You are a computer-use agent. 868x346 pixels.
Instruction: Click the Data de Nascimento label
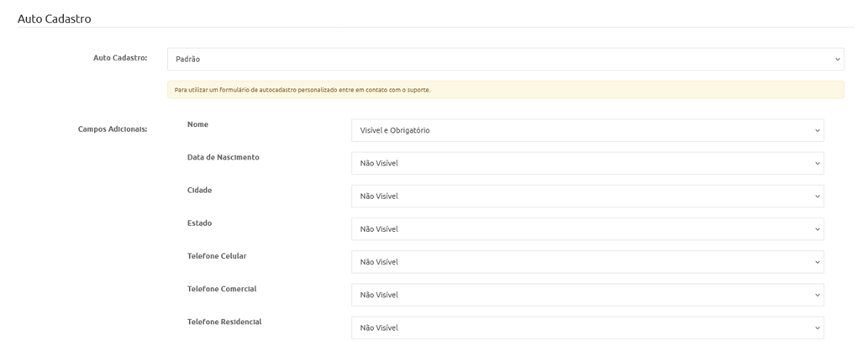(x=223, y=157)
